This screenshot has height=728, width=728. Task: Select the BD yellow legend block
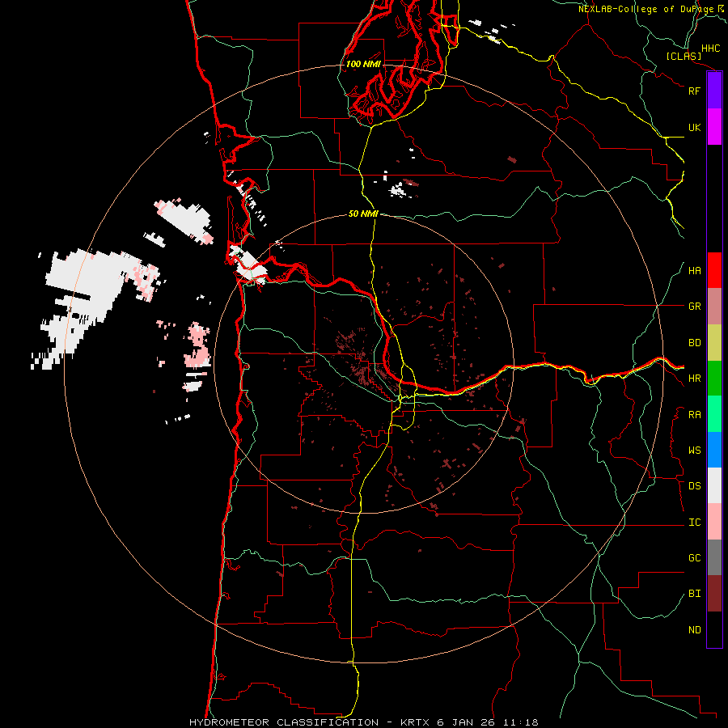[x=714, y=343]
